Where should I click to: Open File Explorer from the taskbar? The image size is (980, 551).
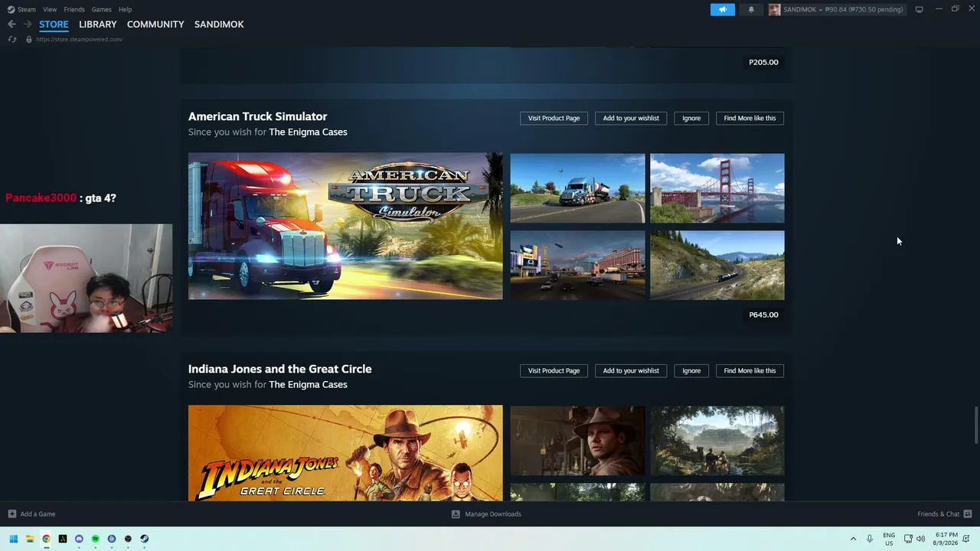pyautogui.click(x=30, y=539)
